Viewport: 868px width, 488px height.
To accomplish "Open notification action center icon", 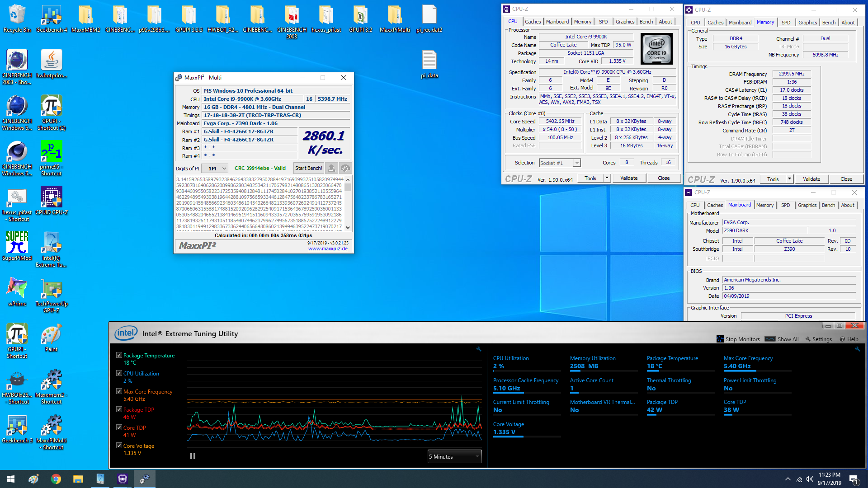I will 854,479.
